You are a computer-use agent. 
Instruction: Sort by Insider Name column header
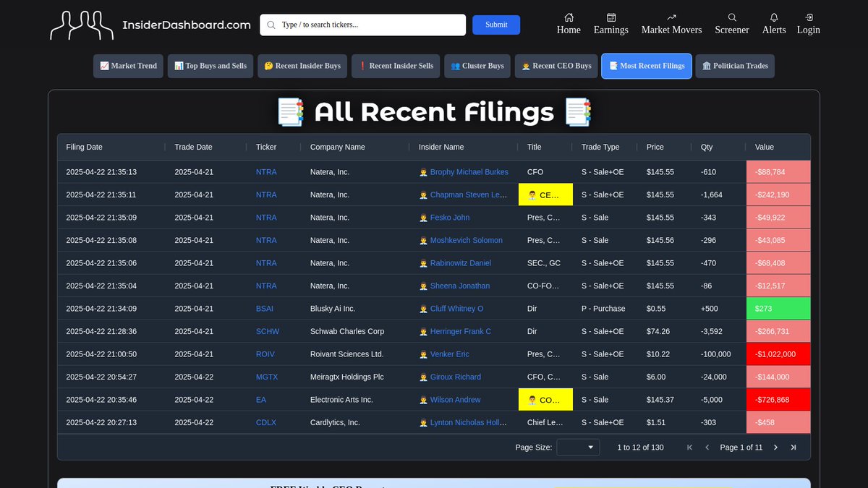click(x=441, y=147)
